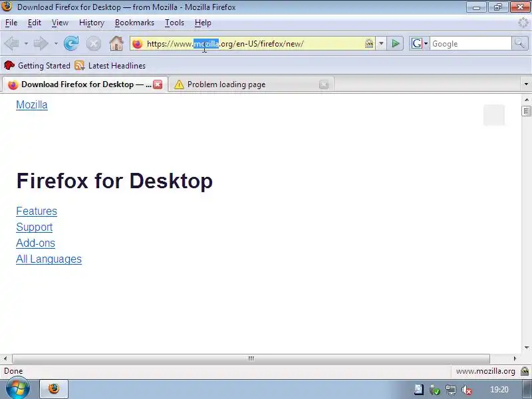Click the vertical scrollbar down arrow
Viewport: 532px width, 399px height.
coord(526,347)
